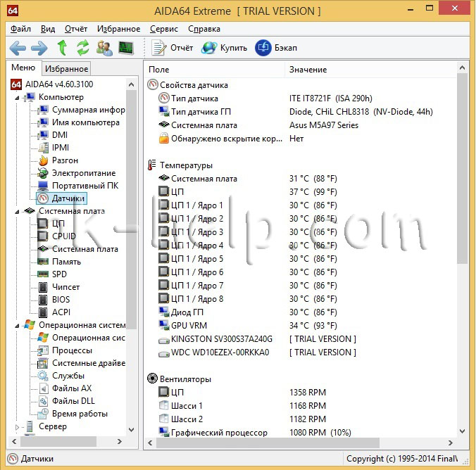Open the SPD tree item
The image size is (476, 470).
tap(52, 274)
